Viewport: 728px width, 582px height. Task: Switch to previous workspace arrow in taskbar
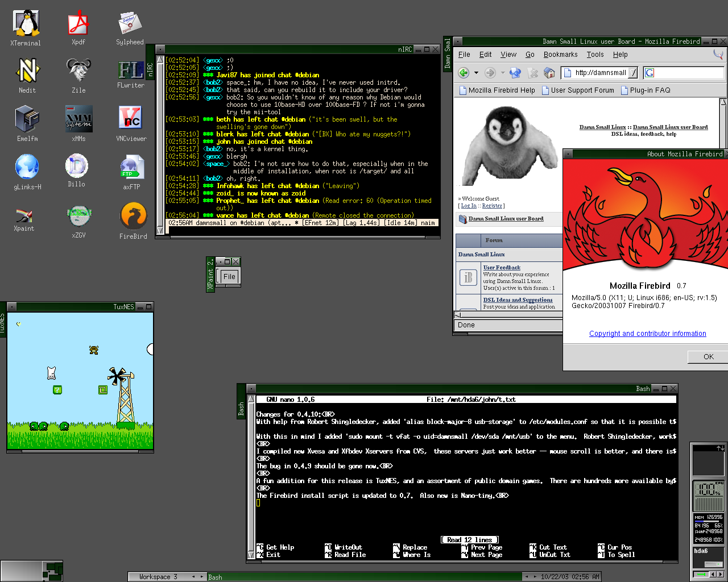pyautogui.click(x=193, y=576)
